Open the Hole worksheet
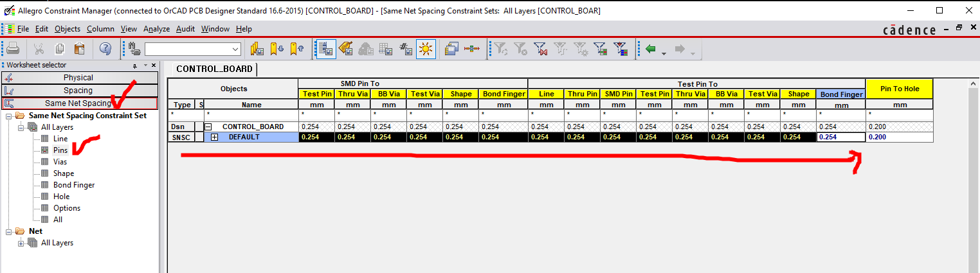 coord(61,197)
